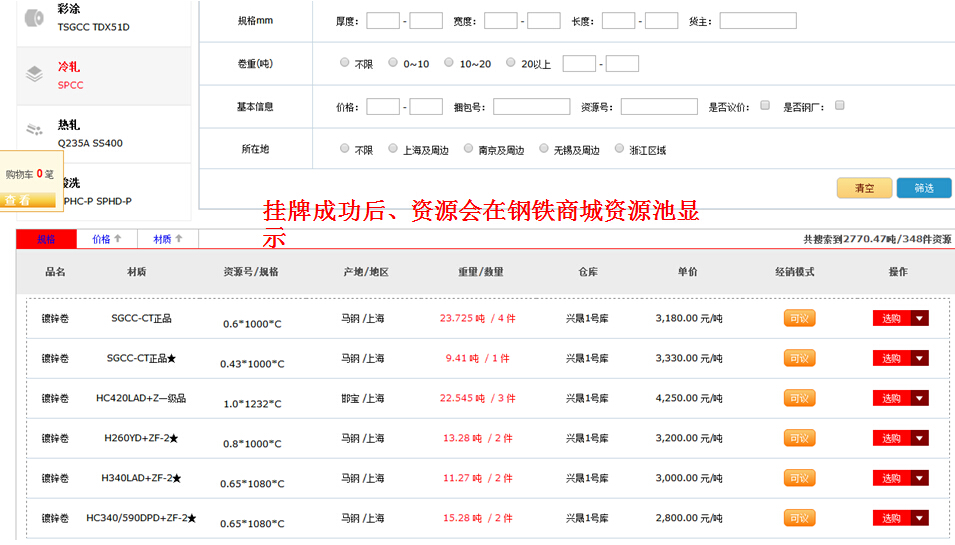Sort by 价格 using the arrow icon
This screenshot has height=545, width=955.
click(x=118, y=239)
